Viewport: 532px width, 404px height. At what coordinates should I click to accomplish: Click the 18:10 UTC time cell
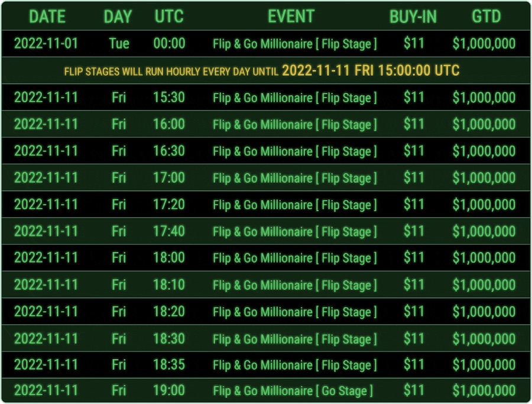[x=169, y=285]
